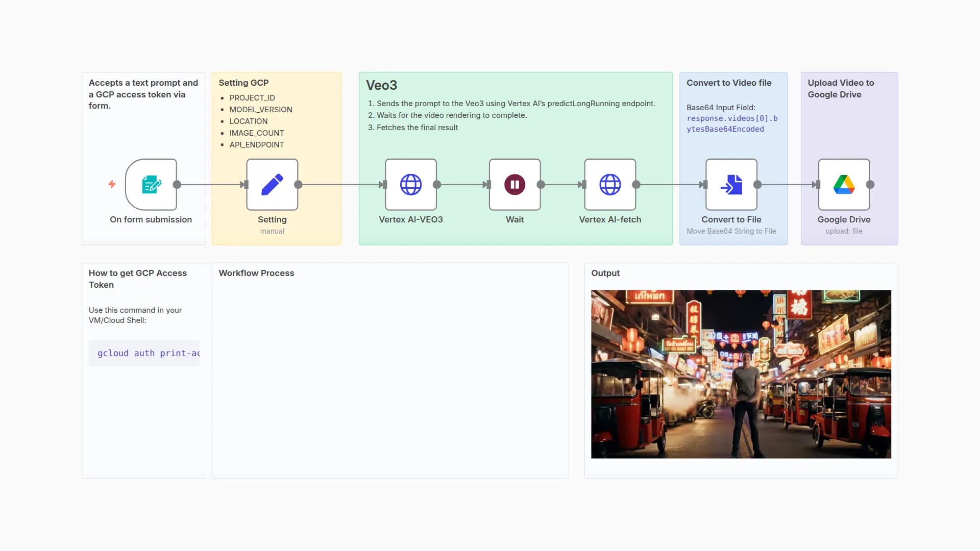Image resolution: width=980 pixels, height=551 pixels.
Task: Click the MODEL_VERSION bullet entry
Action: click(x=261, y=109)
